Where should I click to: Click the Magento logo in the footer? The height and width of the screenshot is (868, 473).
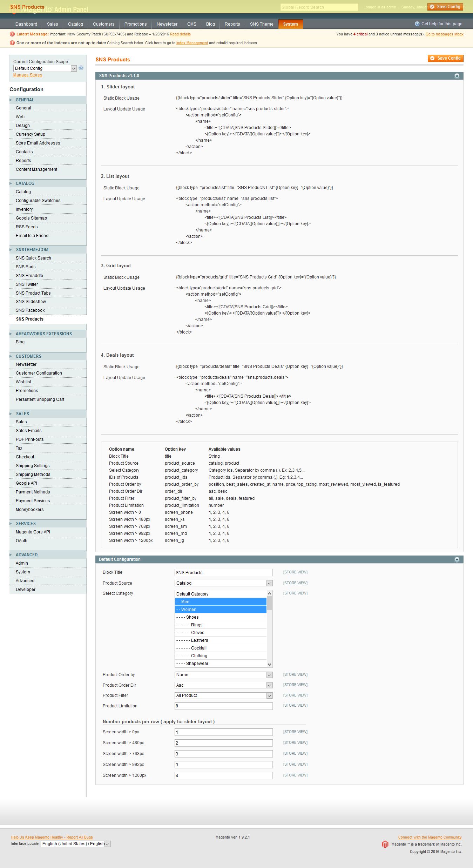coord(385,844)
